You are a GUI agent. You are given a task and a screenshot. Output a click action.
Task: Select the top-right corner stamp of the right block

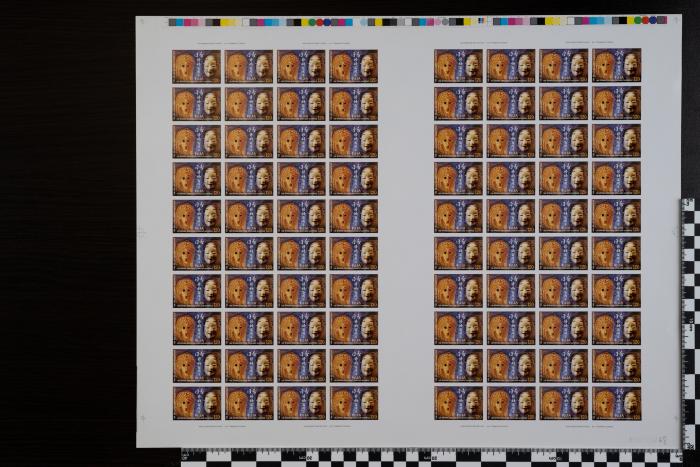[x=617, y=65]
